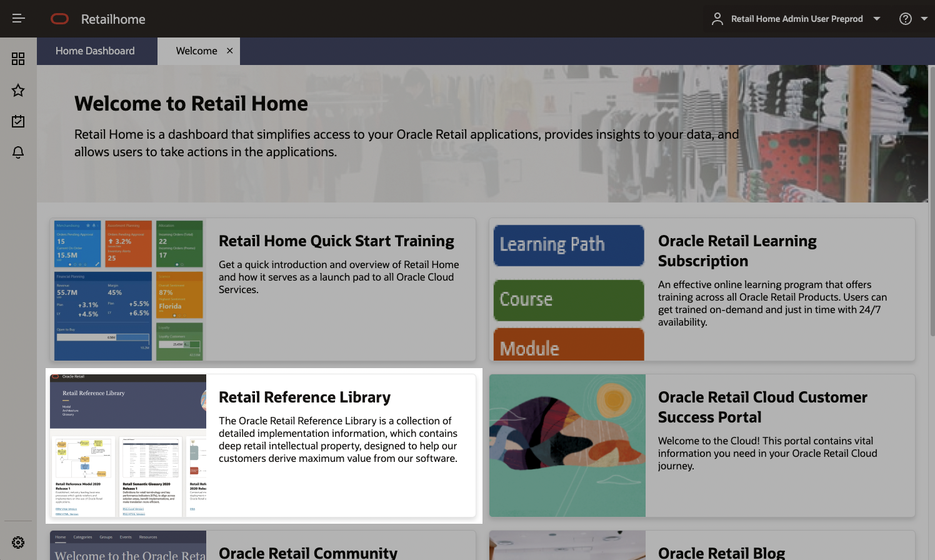
Task: Open the Oracle Retail Community card title
Action: [x=308, y=552]
